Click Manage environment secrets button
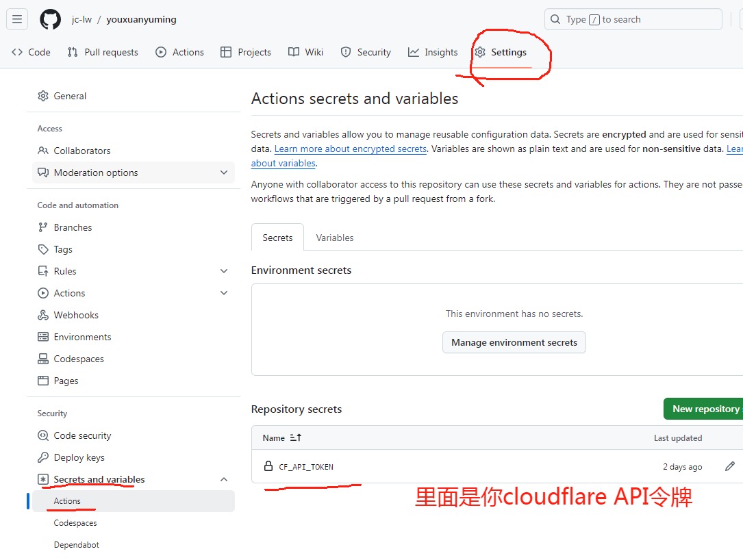 [x=514, y=342]
